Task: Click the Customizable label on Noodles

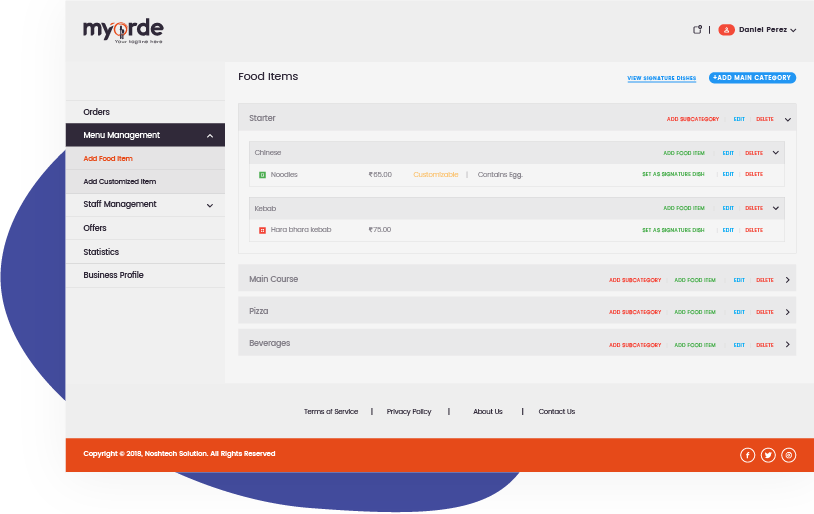Action: click(436, 175)
